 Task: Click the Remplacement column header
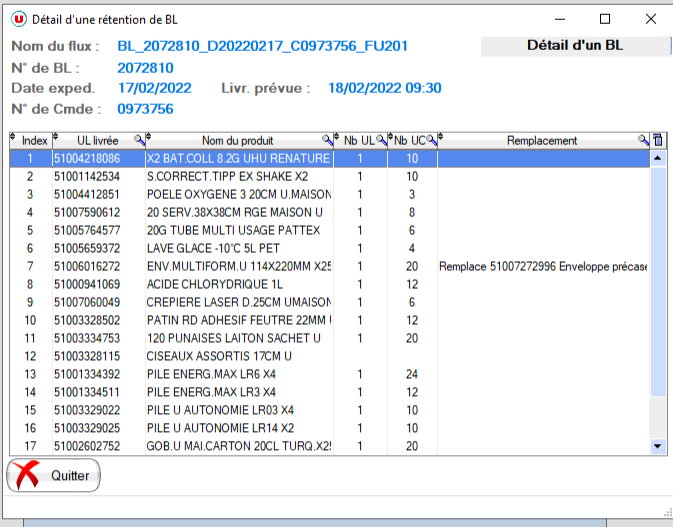pos(542,141)
